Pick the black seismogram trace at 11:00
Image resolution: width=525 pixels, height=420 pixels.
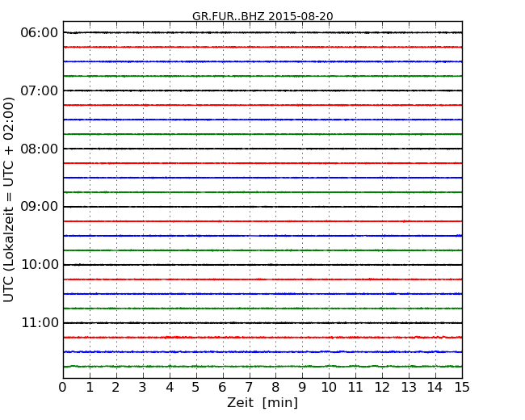click(x=262, y=323)
